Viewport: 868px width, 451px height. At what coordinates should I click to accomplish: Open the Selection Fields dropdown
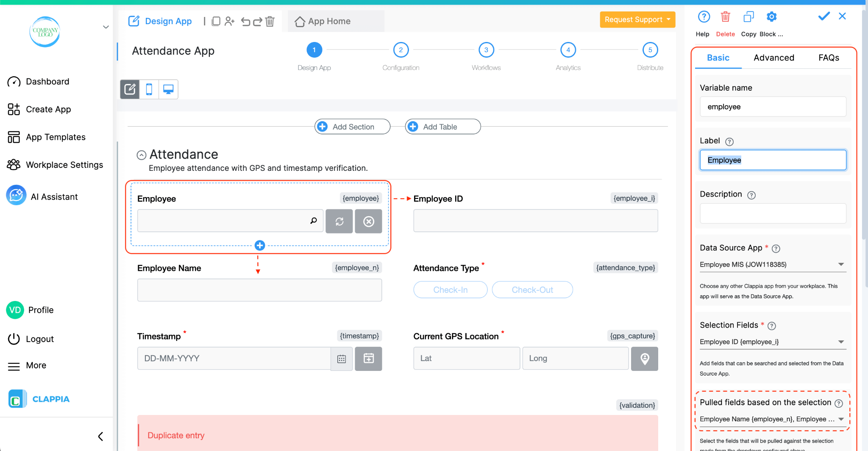coord(841,342)
